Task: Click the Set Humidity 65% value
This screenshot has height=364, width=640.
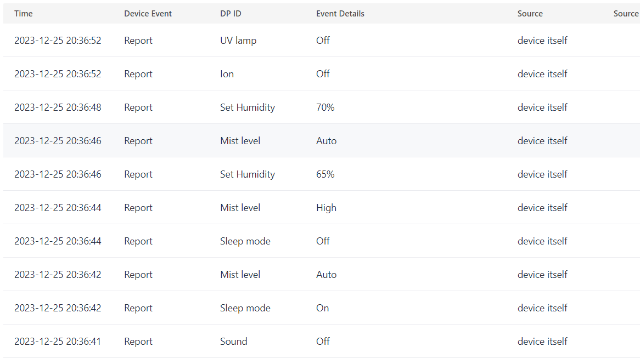Action: click(325, 174)
